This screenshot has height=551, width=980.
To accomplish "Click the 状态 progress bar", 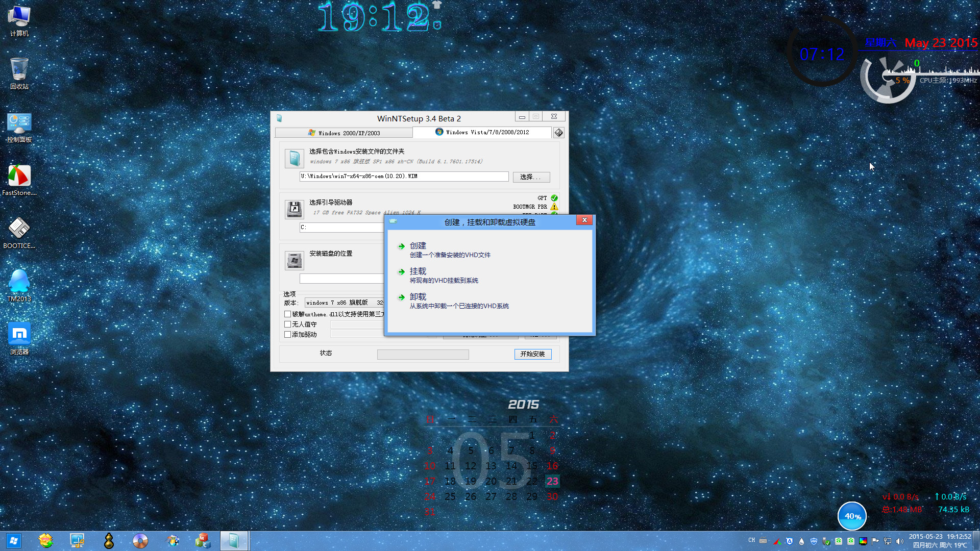I will click(423, 355).
